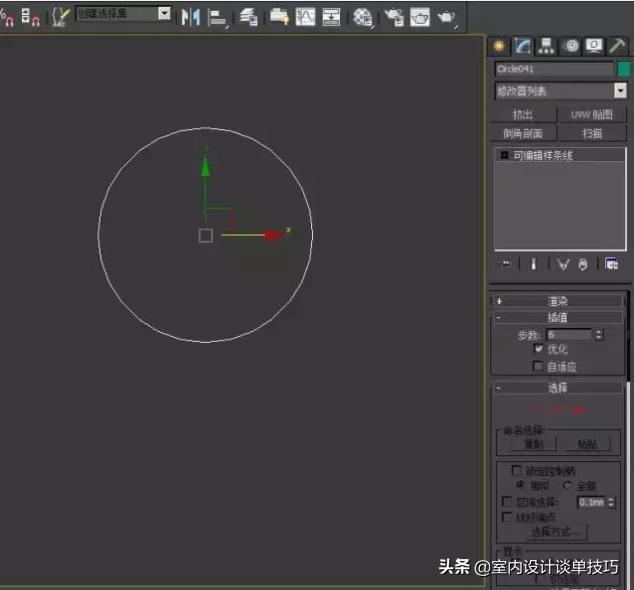Expand the 可编辑样条线 sub-object box
Screen dimensions: 634x590
tap(504, 155)
